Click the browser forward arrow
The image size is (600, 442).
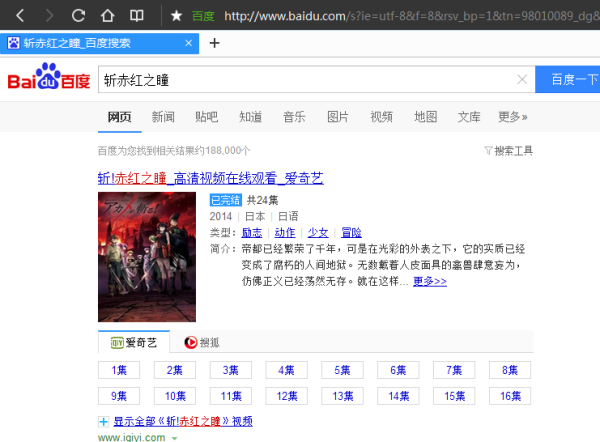(x=49, y=15)
